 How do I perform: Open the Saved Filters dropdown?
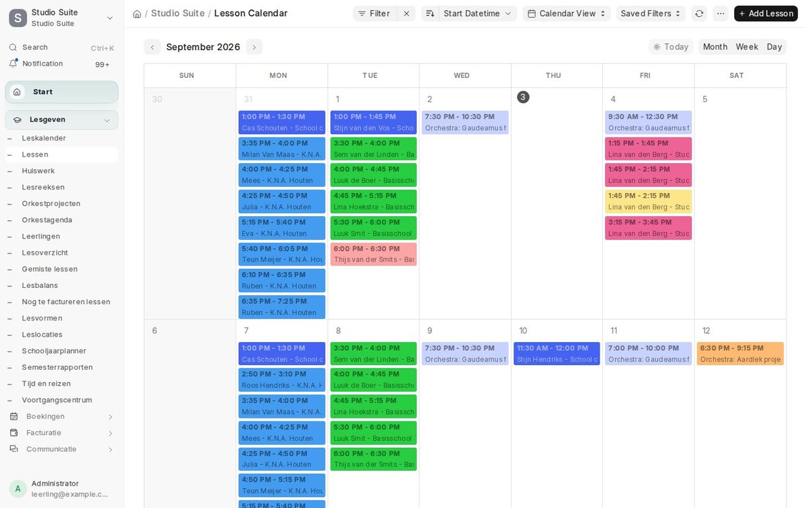click(x=650, y=14)
